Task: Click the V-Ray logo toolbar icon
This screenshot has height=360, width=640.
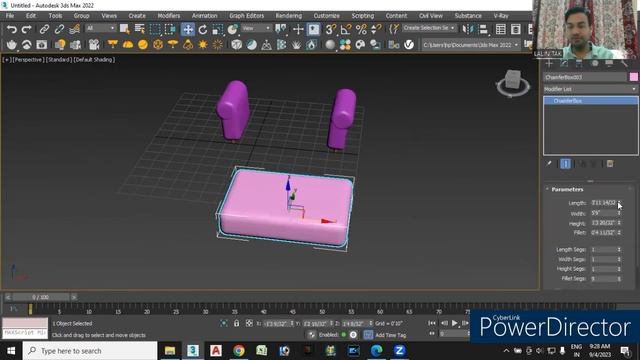Action: [409, 44]
